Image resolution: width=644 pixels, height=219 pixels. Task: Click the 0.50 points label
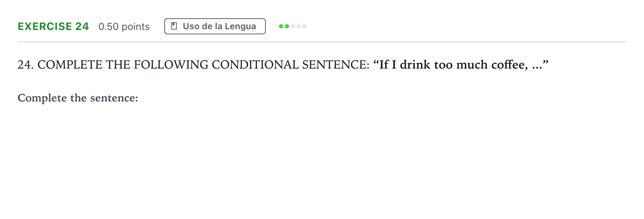[124, 27]
